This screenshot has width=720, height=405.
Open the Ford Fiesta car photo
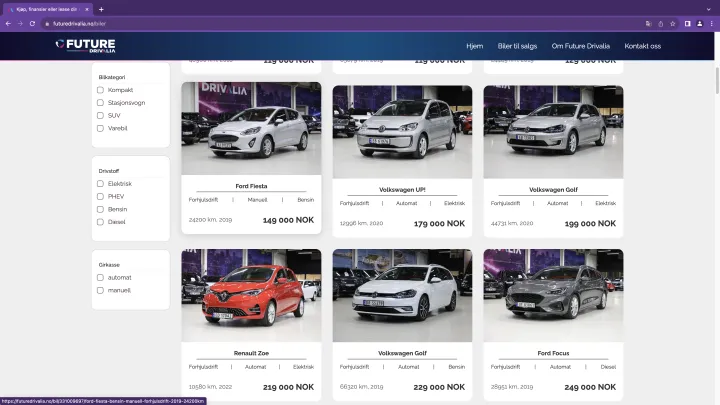click(x=251, y=129)
